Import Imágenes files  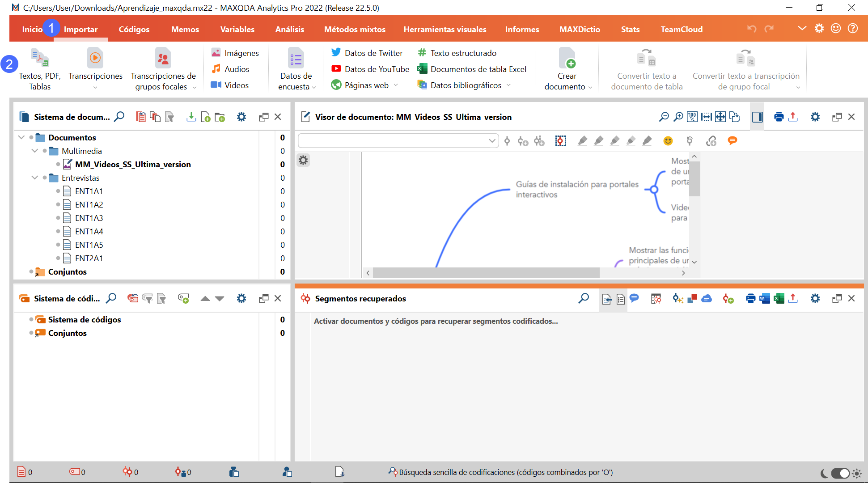(x=235, y=53)
